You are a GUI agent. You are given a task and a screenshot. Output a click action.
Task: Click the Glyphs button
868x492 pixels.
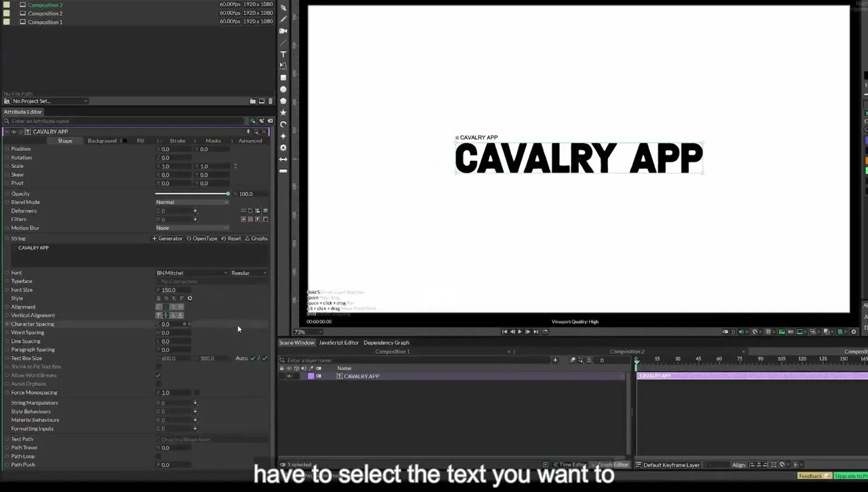point(256,239)
